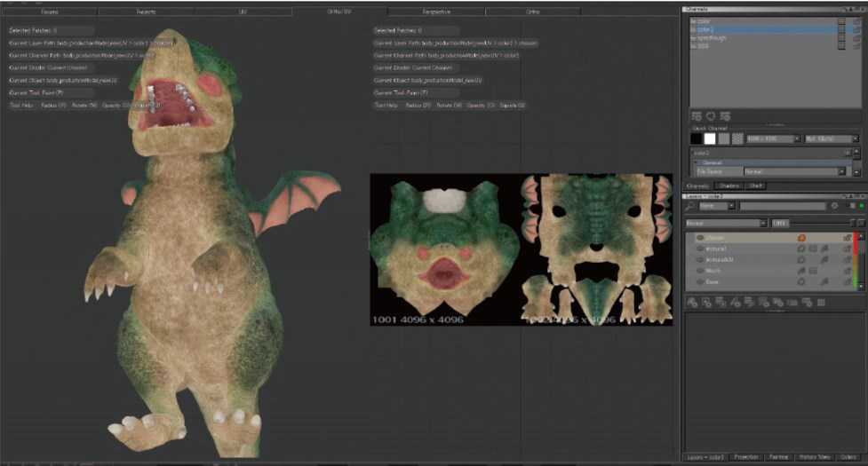Click second icon in Layers bottom toolbar
This screenshot has height=466, width=868.
tap(706, 303)
